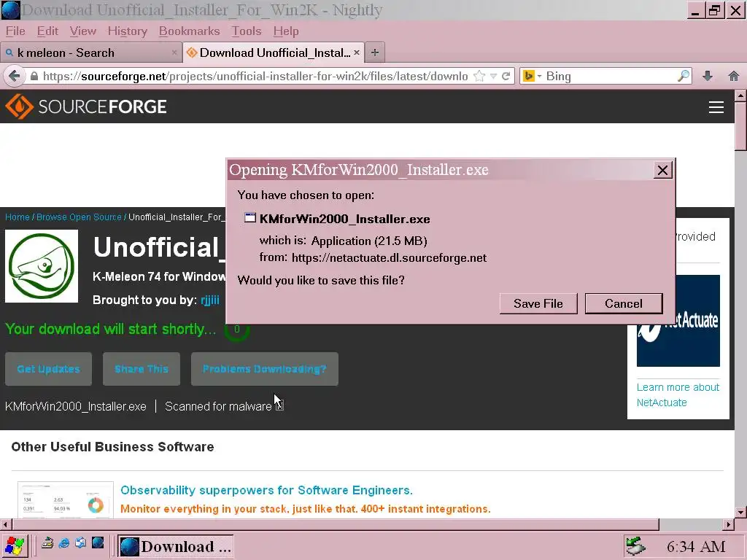Click the Windows Start flag button
Viewport: 747px width, 560px height.
[x=15, y=546]
